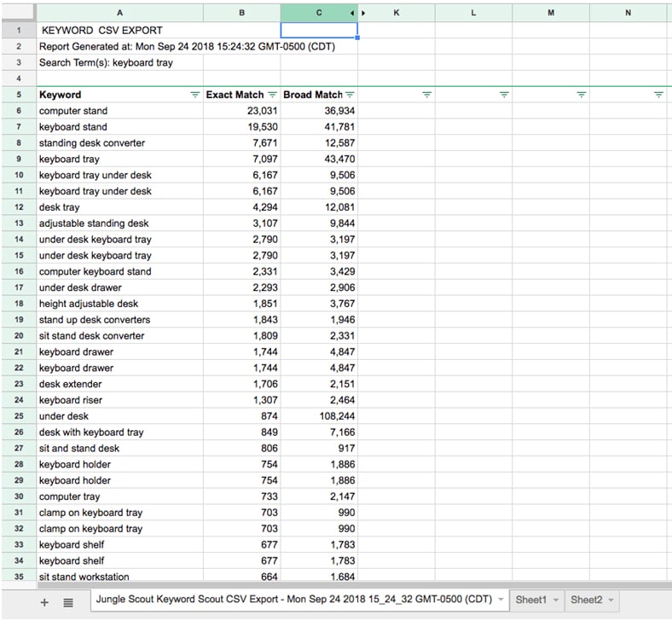Viewport: 672px width, 621px height.
Task: Click the filter icon in column L
Action: pos(504,95)
